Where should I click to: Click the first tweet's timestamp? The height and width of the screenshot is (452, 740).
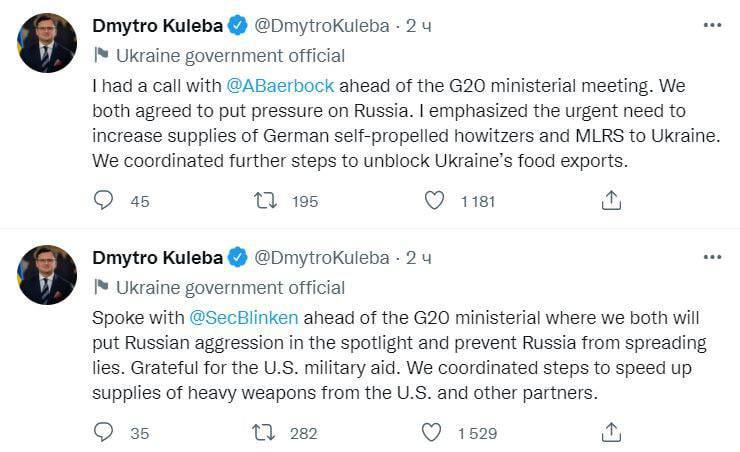[419, 26]
